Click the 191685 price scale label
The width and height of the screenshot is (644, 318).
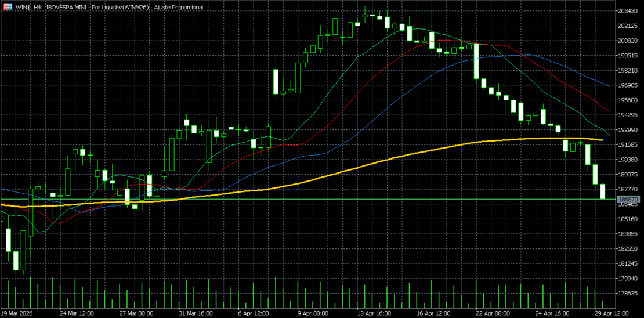(627, 144)
